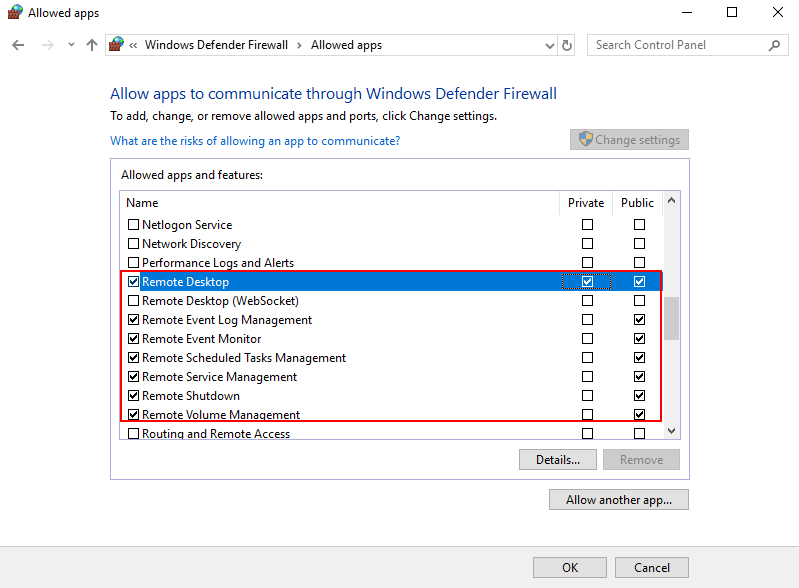799x588 pixels.
Task: Click the double chevron in address bar
Action: tap(133, 45)
